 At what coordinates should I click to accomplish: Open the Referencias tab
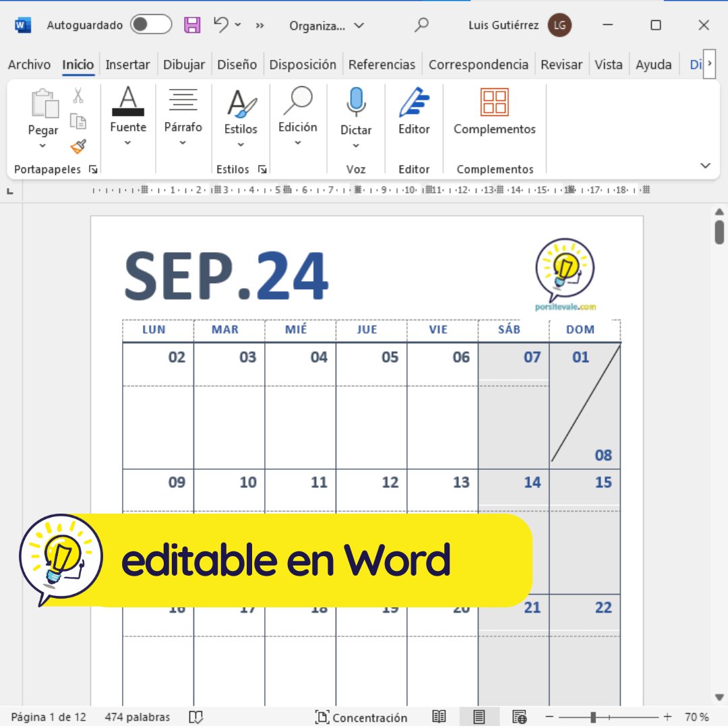pos(382,65)
